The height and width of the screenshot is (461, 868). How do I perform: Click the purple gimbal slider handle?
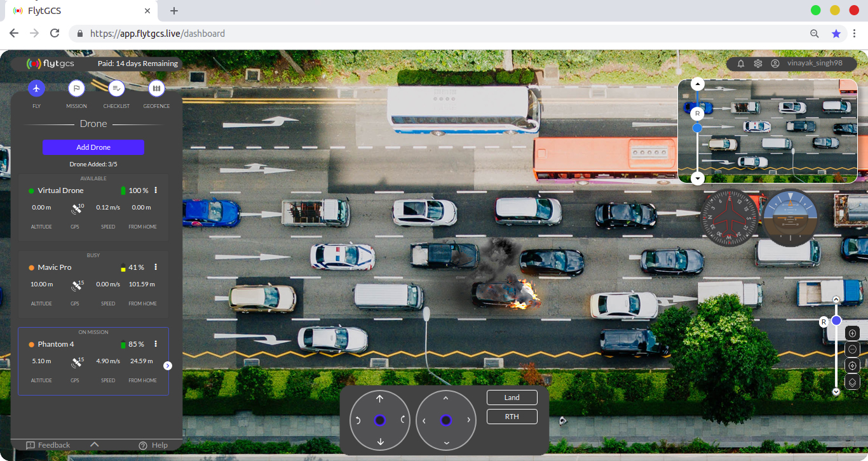(x=836, y=321)
